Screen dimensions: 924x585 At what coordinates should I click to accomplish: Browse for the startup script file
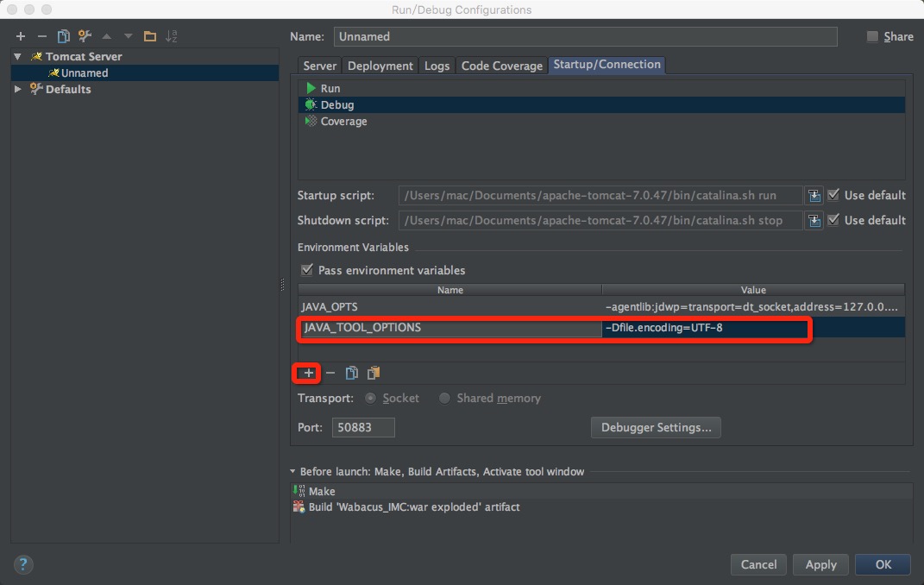tap(814, 196)
